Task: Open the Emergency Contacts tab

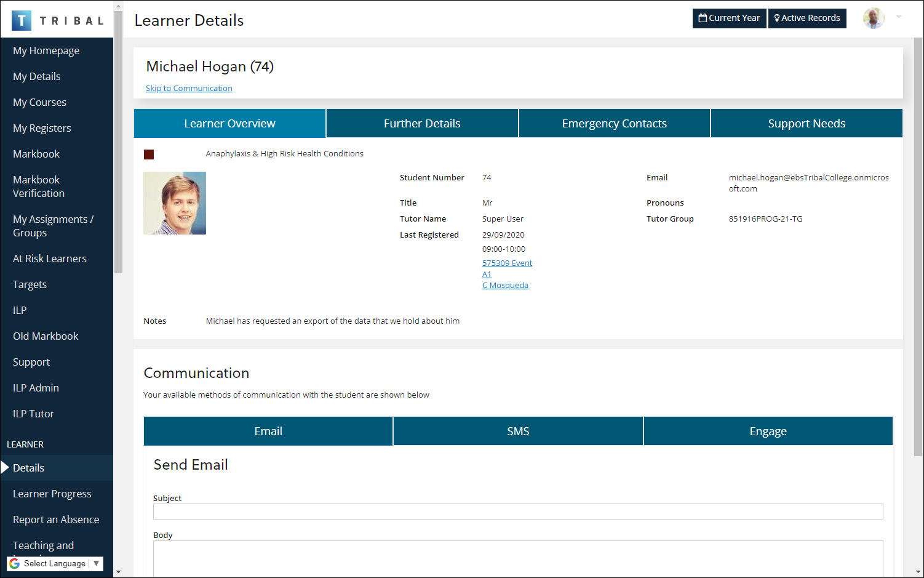Action: (x=614, y=123)
